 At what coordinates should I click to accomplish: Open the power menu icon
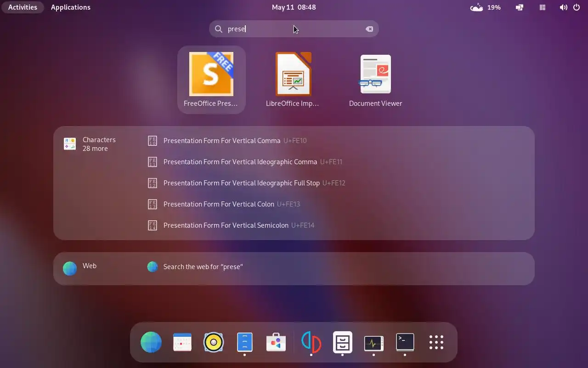coord(577,7)
